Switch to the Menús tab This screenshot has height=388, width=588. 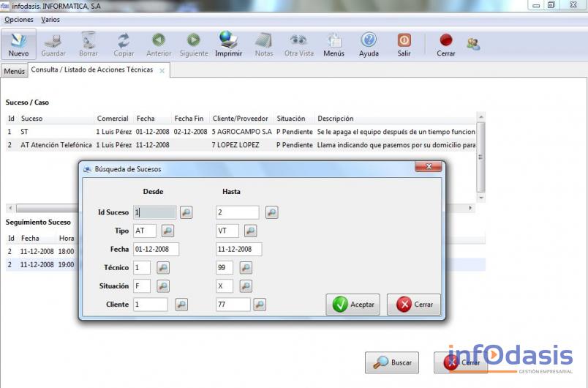pyautogui.click(x=14, y=71)
